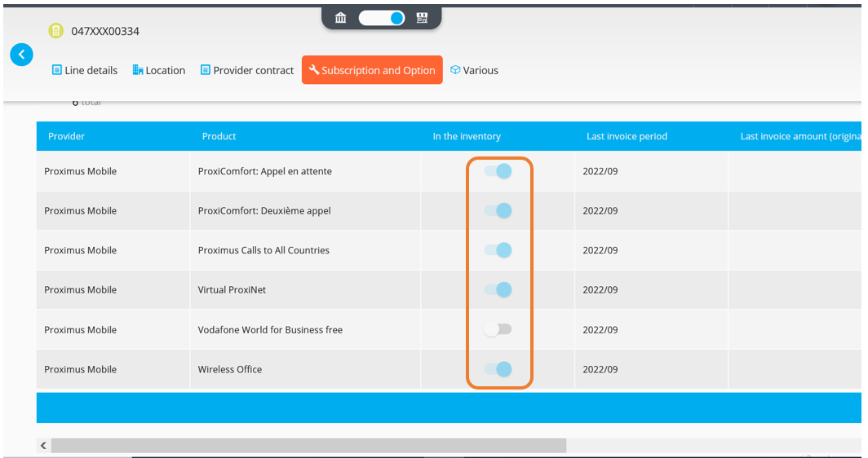Select the Subscription and Option tab

point(372,70)
